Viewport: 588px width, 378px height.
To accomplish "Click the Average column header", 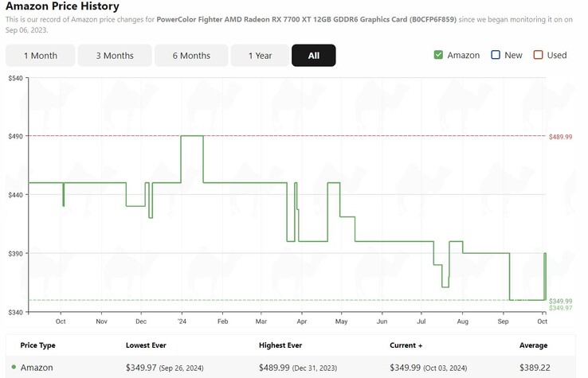I will coord(533,345).
